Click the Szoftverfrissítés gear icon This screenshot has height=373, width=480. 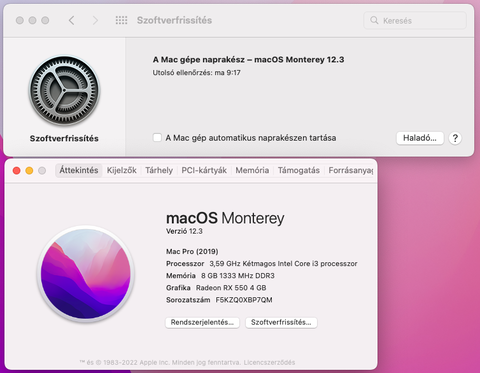[64, 90]
